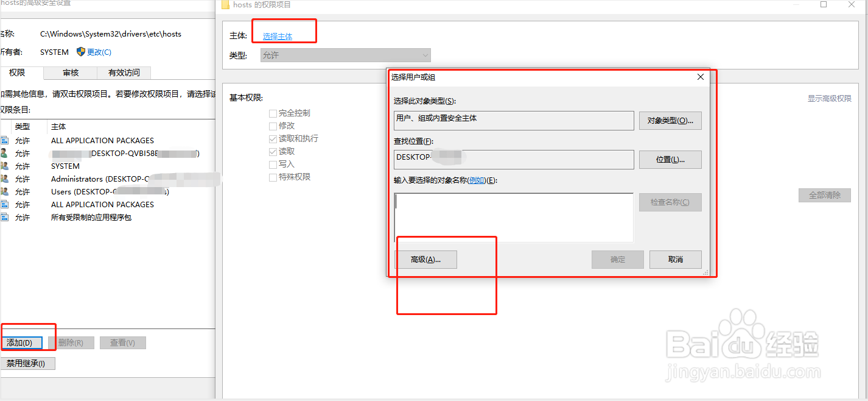
Task: Switch to the 有效访问 tab
Action: click(124, 73)
